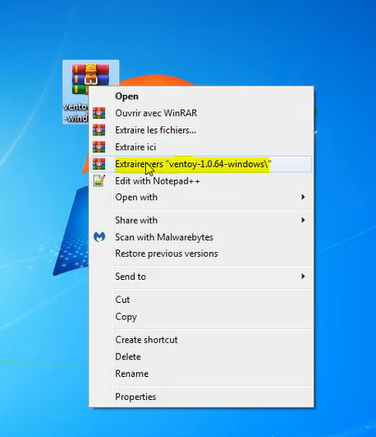
Task: Click the WinRAR icon beside Extraire les fichiers
Action: pyautogui.click(x=99, y=130)
